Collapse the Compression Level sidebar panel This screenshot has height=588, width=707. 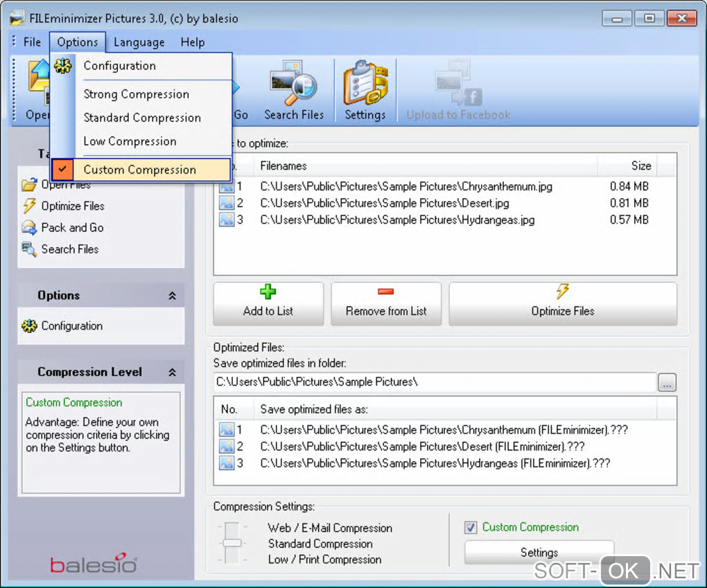[172, 372]
